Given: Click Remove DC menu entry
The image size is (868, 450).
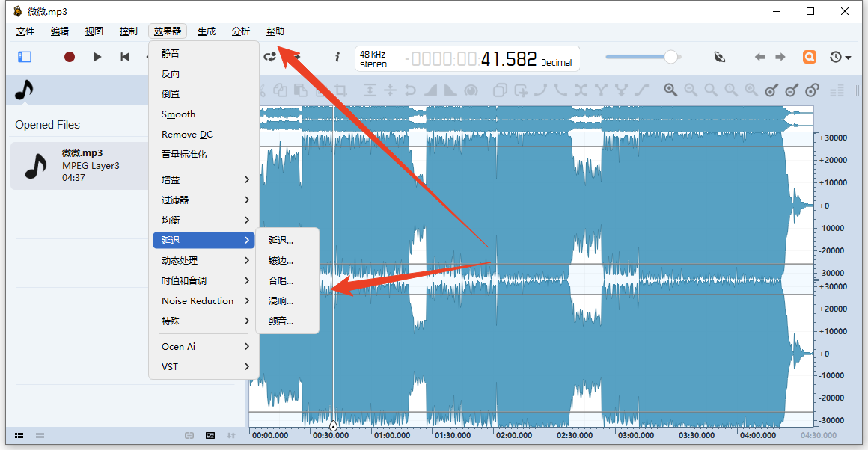Looking at the screenshot, I should click(187, 135).
